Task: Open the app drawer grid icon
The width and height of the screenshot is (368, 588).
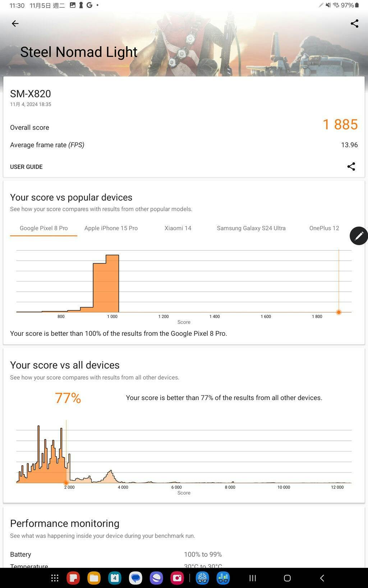Action: point(55,578)
